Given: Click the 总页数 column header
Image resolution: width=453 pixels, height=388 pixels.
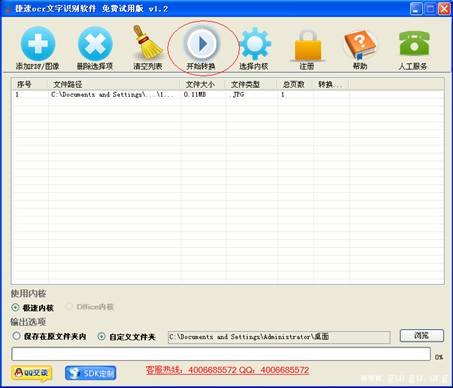Looking at the screenshot, I should 295,84.
